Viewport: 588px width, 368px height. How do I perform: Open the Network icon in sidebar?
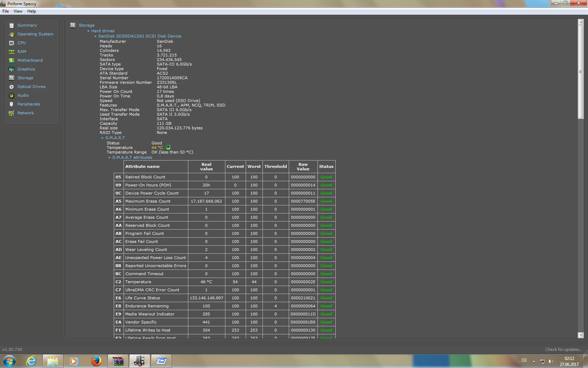[12, 113]
